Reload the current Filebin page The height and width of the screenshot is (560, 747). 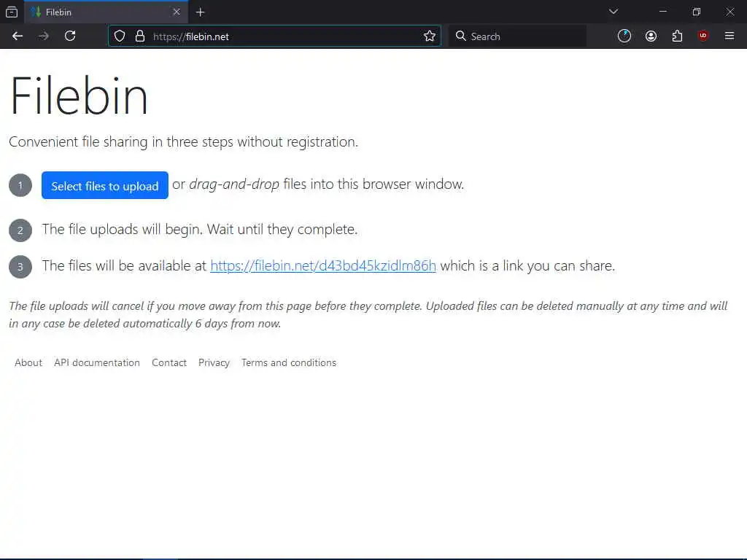point(70,36)
